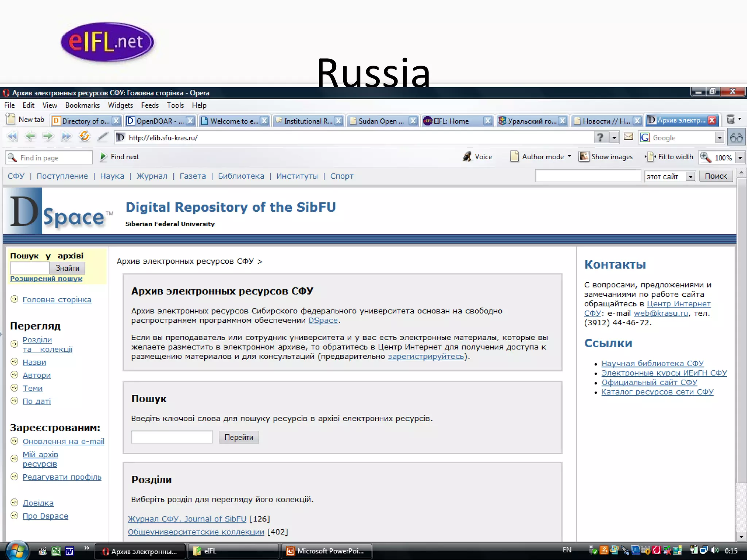The image size is (747, 560).
Task: Click the Voice microphone icon
Action: (x=467, y=157)
